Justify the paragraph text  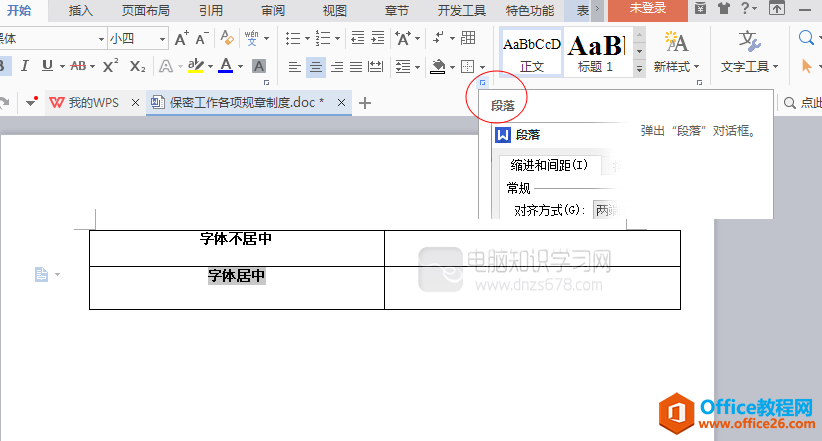click(356, 67)
